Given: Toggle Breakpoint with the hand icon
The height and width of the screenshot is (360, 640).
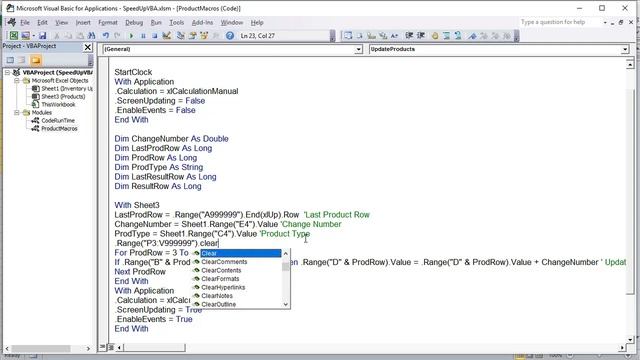Looking at the screenshot, I should coord(435,36).
